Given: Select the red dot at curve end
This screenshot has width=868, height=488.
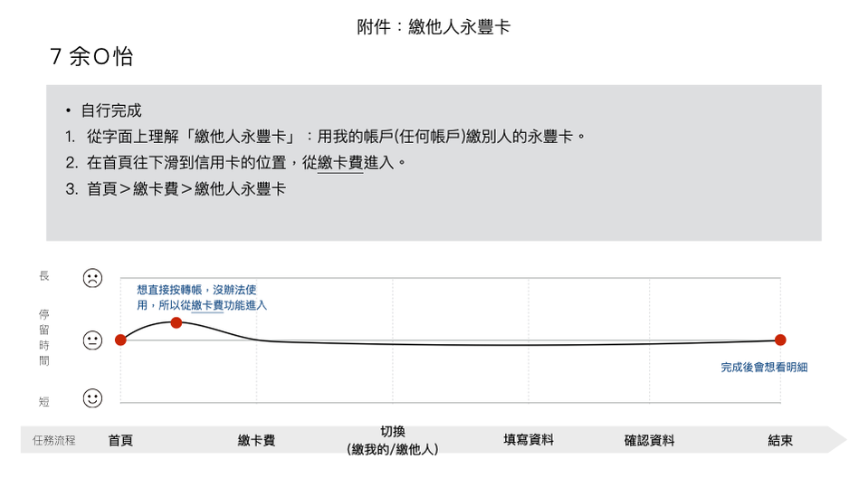Looking at the screenshot, I should click(x=780, y=340).
